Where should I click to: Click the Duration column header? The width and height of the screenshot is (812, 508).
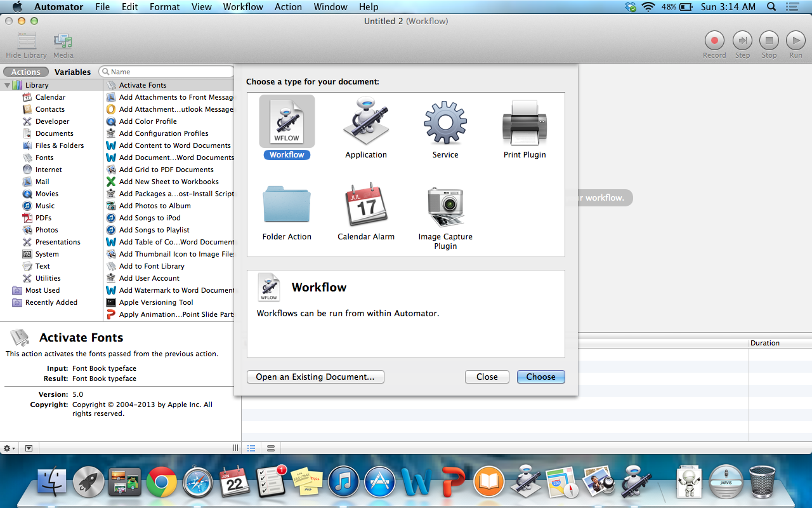coord(780,343)
